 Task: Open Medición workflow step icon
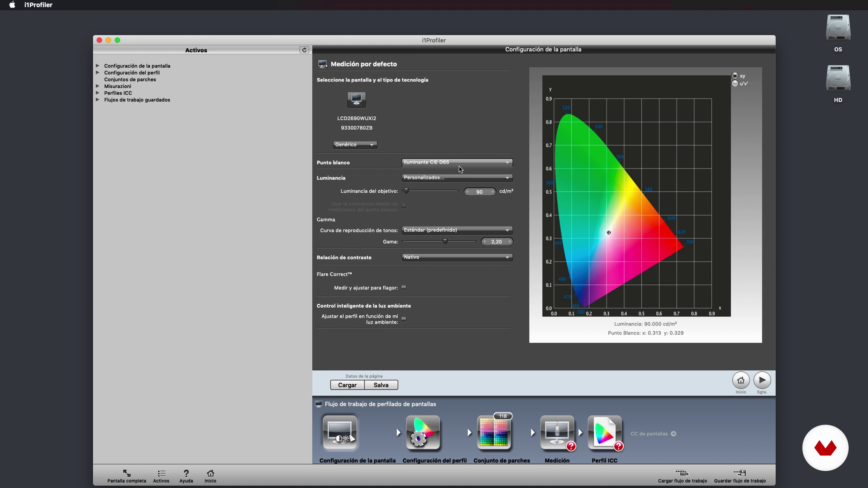pyautogui.click(x=557, y=432)
